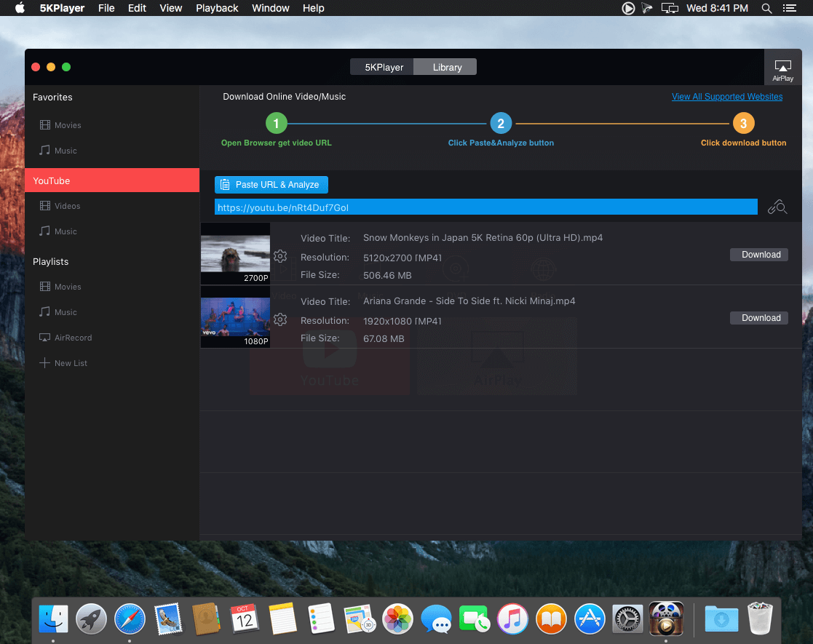Open Downloads folder in the Dock

tap(721, 619)
